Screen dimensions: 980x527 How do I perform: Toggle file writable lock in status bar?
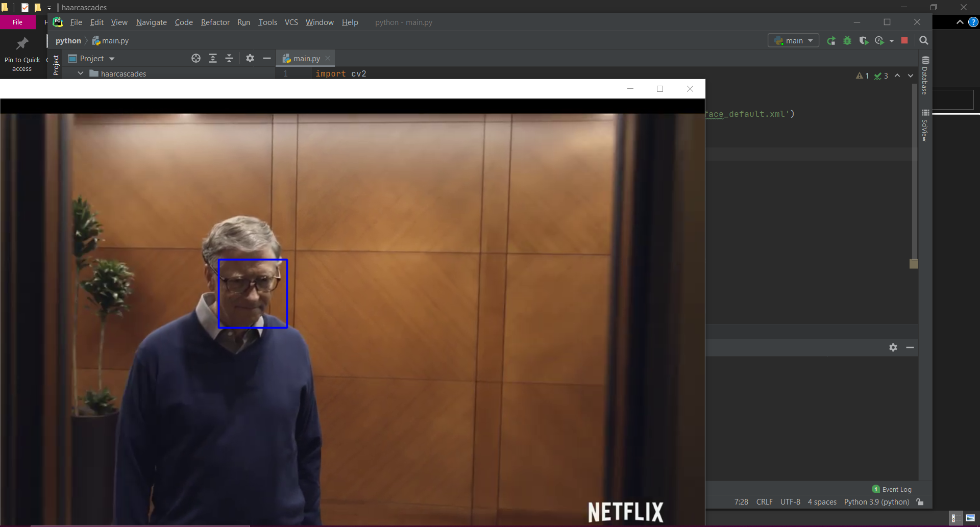(x=920, y=502)
